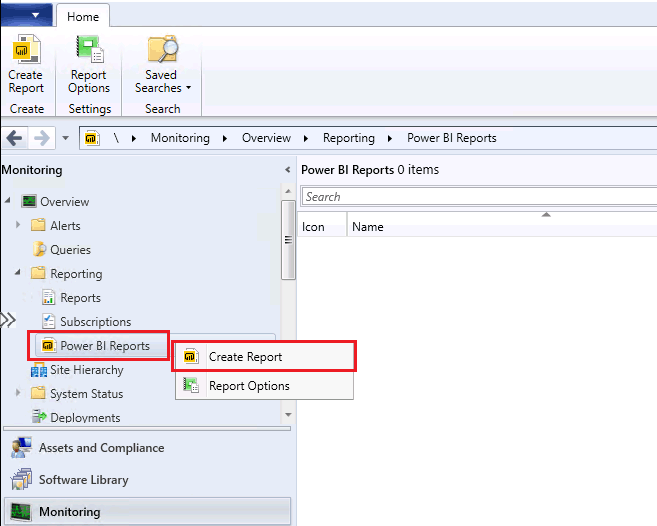The image size is (657, 526).
Task: Select the Site Hierarchy text label
Action: point(87,370)
